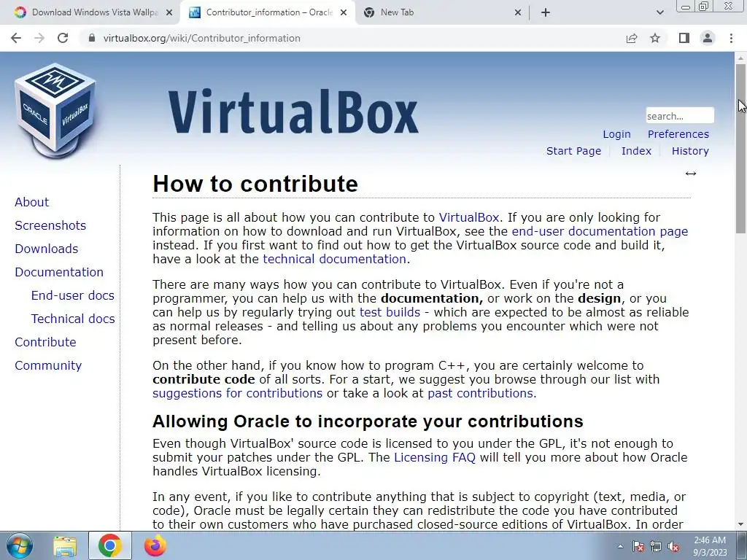
Task: Go to Start Page link
Action: coord(573,151)
